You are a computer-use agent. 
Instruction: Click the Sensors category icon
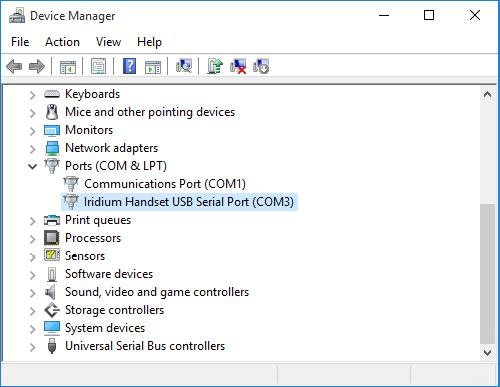tap(52, 255)
